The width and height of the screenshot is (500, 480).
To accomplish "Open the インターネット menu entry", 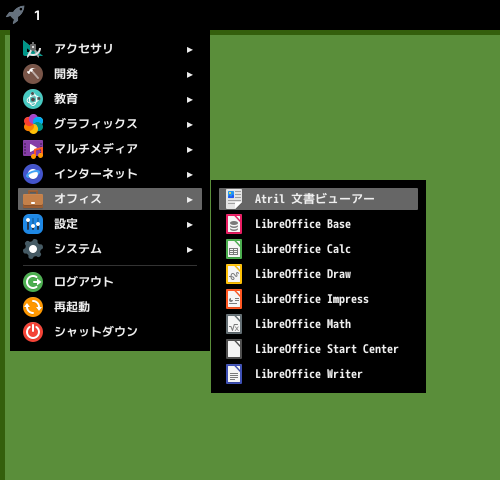I will pos(110,174).
